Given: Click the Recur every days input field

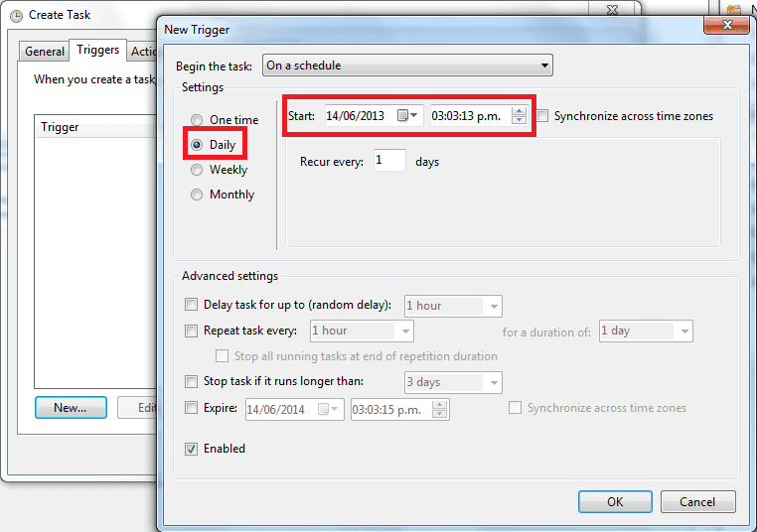Looking at the screenshot, I should coord(389,160).
